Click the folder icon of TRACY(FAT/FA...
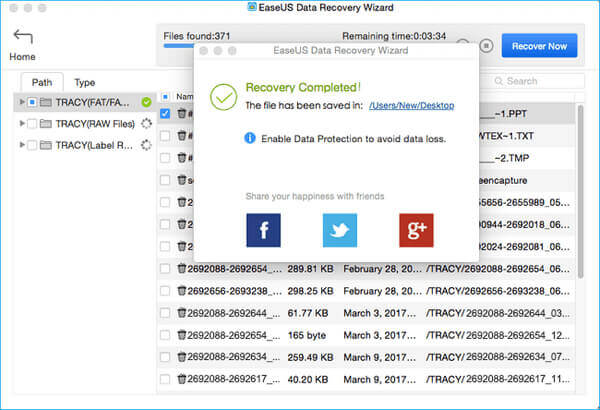Image resolution: width=600 pixels, height=410 pixels. (x=46, y=102)
